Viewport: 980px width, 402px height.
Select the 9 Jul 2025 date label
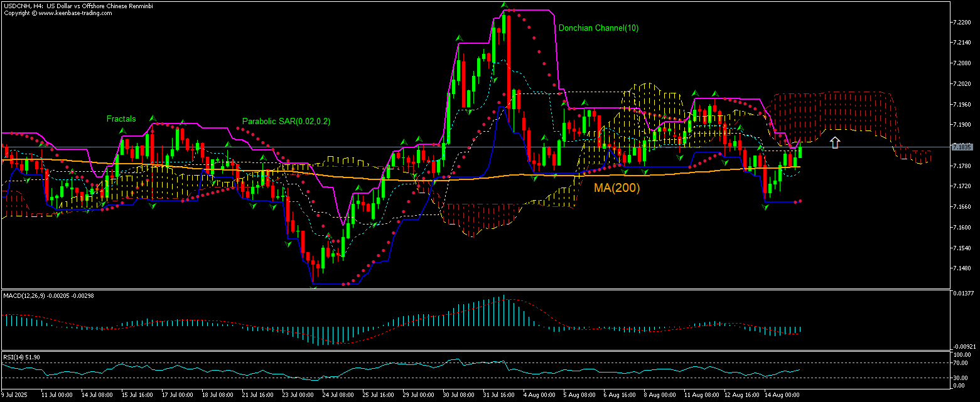click(x=15, y=396)
